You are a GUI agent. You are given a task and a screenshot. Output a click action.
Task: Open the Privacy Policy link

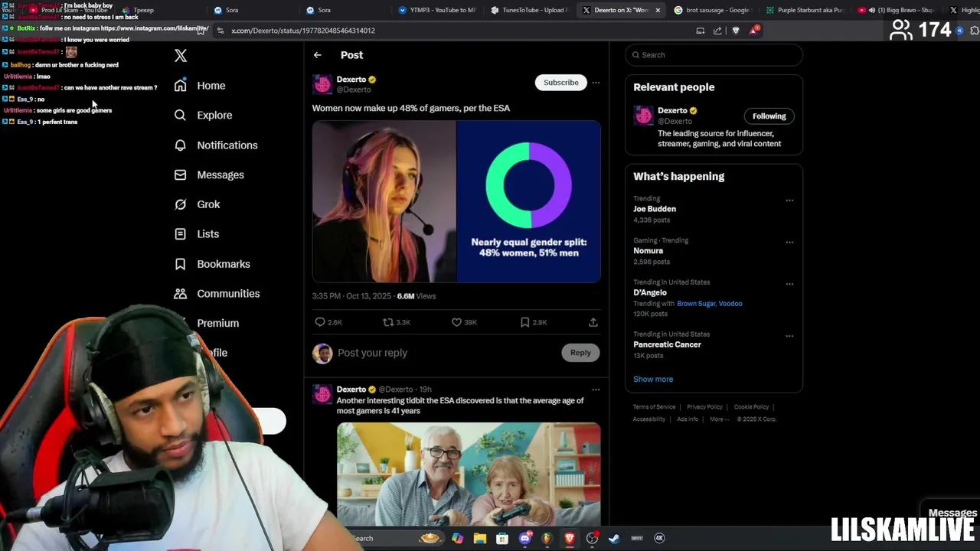tap(704, 407)
